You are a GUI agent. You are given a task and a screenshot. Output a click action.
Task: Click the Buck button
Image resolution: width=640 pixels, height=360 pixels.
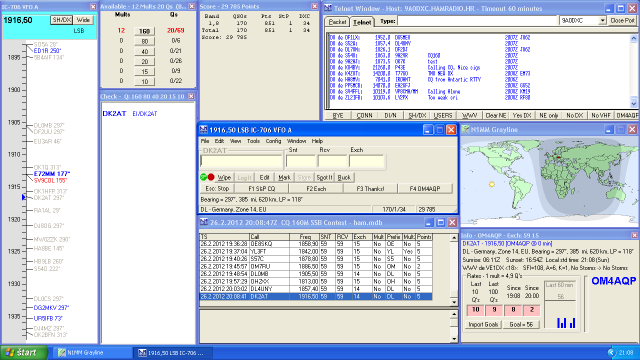(x=344, y=177)
